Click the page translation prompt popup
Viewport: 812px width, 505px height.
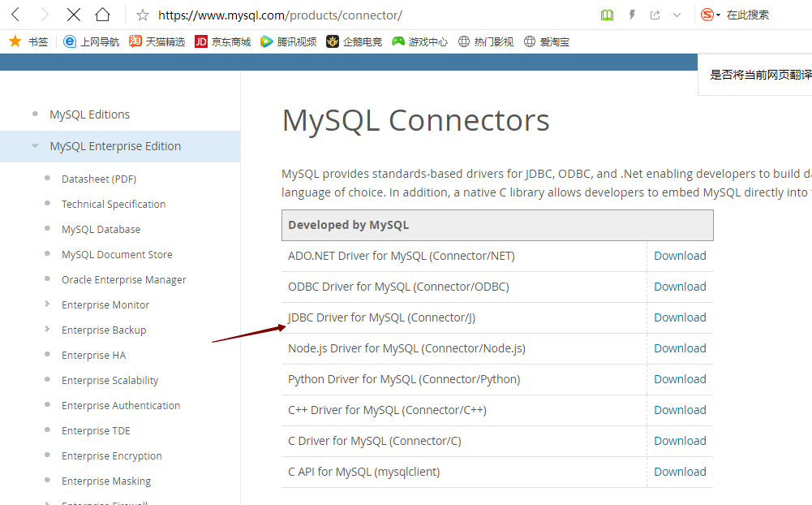click(x=755, y=75)
